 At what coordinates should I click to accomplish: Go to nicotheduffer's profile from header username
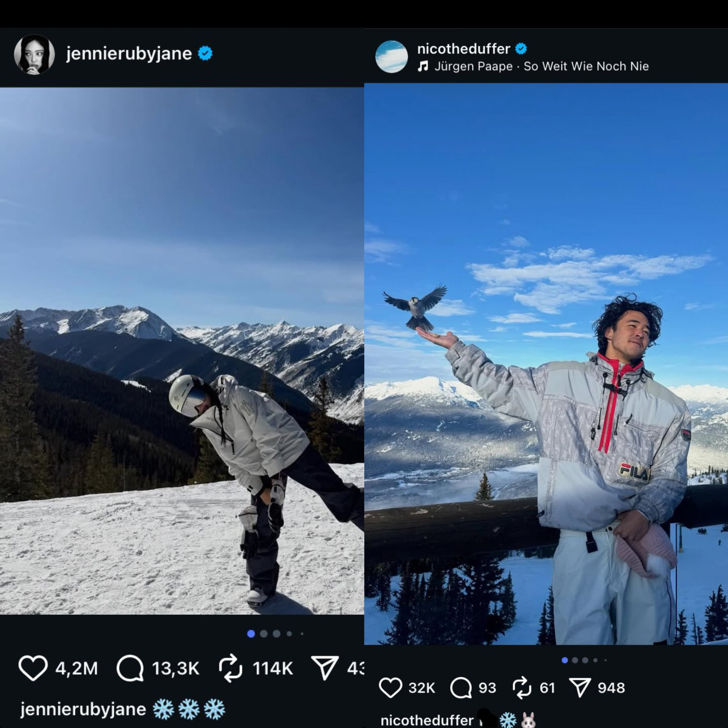463,49
